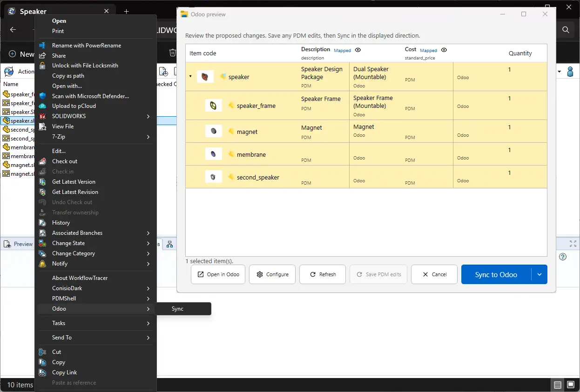Click the Quantity column header
The image size is (580, 392).
tap(520, 53)
